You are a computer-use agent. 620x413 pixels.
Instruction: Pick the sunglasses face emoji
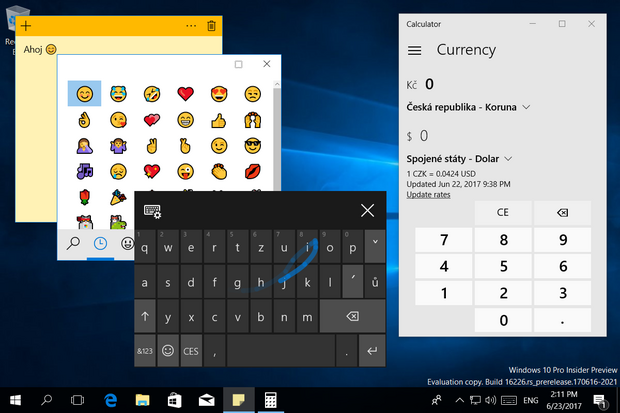click(x=253, y=146)
